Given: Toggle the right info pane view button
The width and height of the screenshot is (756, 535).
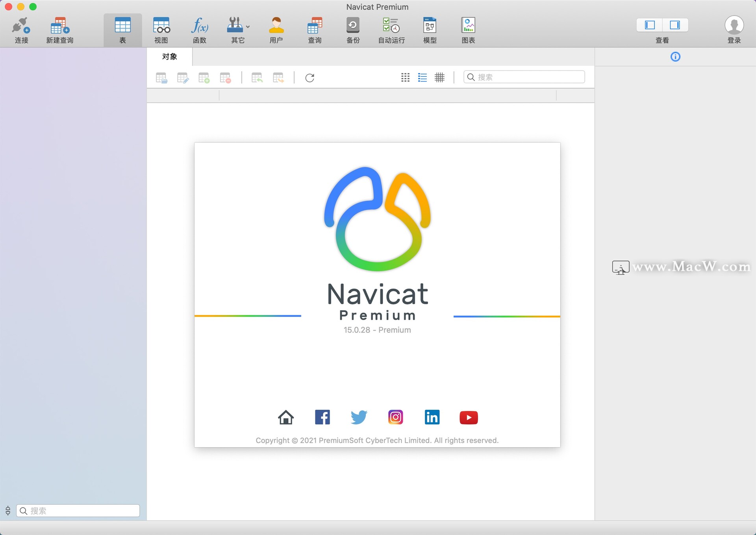Looking at the screenshot, I should pos(675,25).
